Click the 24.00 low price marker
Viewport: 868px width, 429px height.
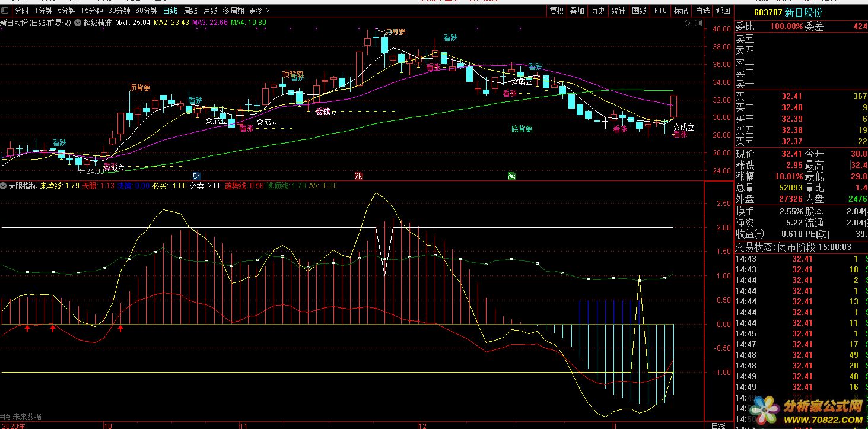click(x=95, y=171)
